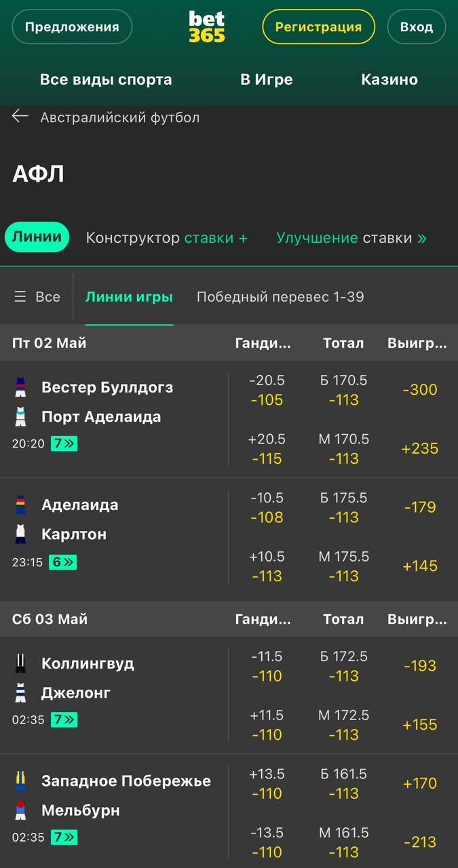Click the Вестер Буллдогз jersey icon

pyautogui.click(x=20, y=387)
